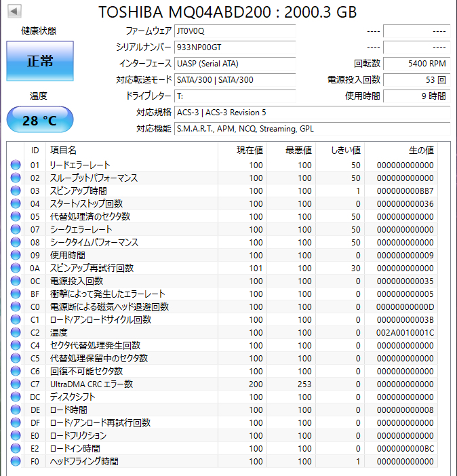Select the リードエラーレート attribute name
Viewport: 457px width, 476px height.
80,165
